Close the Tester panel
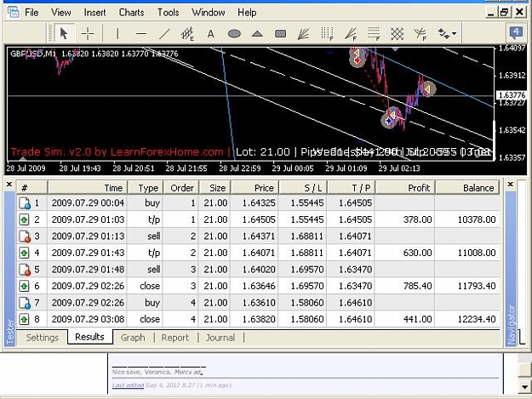This screenshot has width=532, height=399. point(9,184)
